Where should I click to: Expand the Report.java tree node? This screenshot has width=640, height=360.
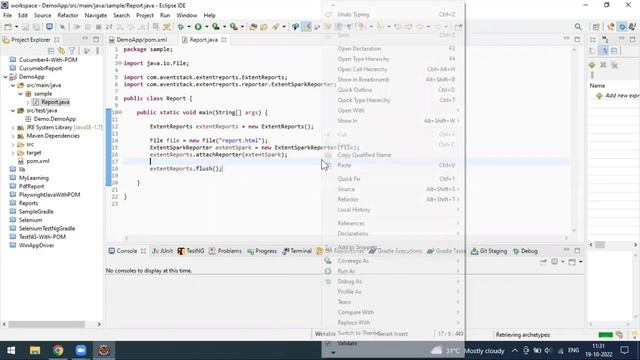coord(28,102)
